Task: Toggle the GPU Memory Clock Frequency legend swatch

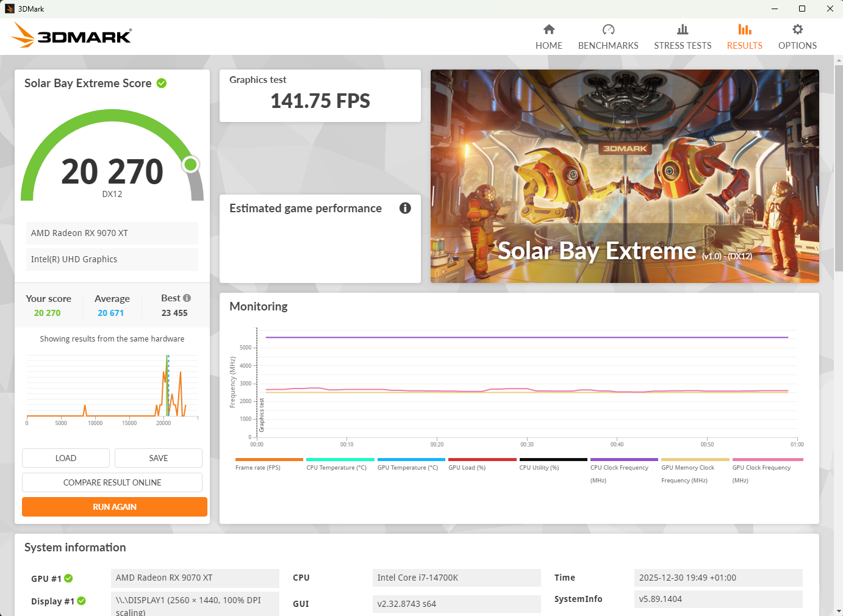Action: coord(695,459)
